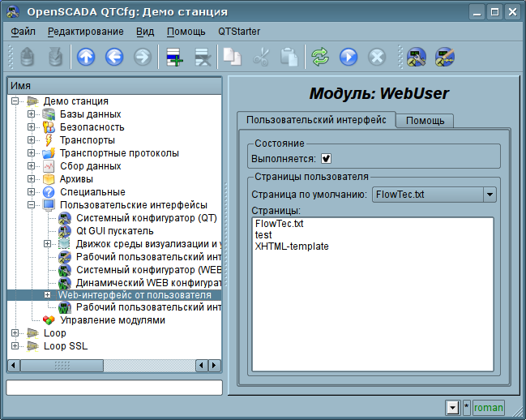
Task: Click the Специальные question mark icon
Action: click(x=49, y=192)
